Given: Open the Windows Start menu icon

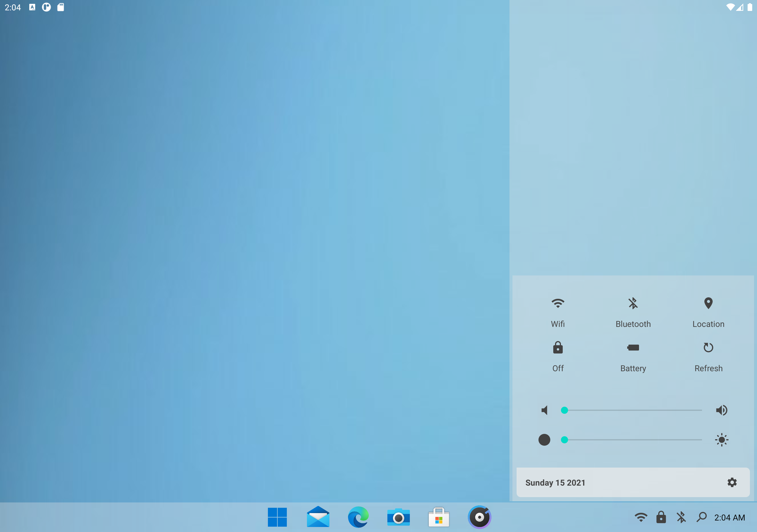Looking at the screenshot, I should coord(277,517).
